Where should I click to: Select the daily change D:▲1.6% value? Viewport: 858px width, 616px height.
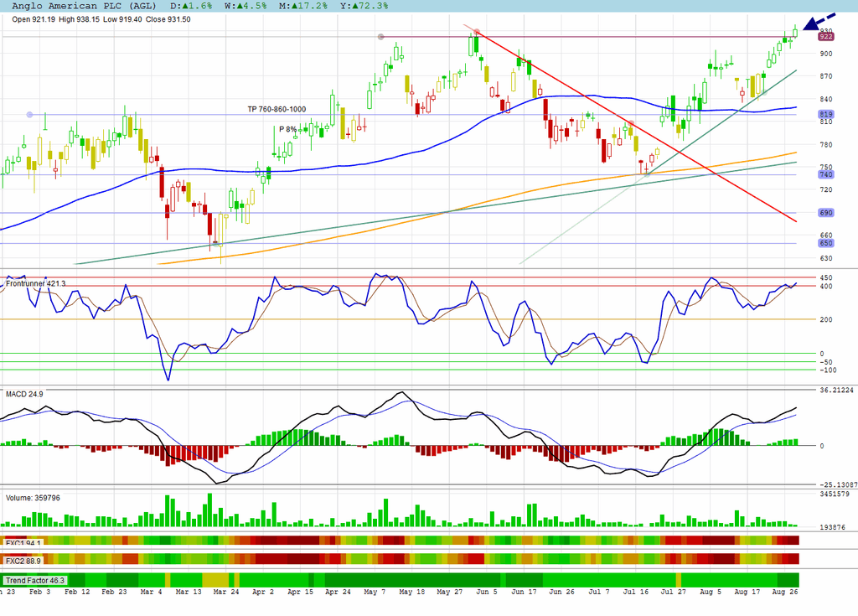(x=191, y=6)
